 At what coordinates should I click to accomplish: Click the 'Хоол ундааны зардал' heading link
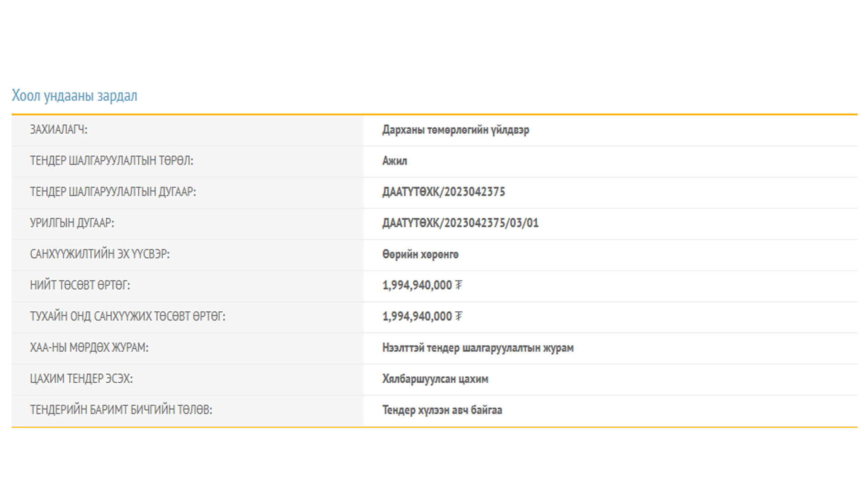pyautogui.click(x=74, y=96)
